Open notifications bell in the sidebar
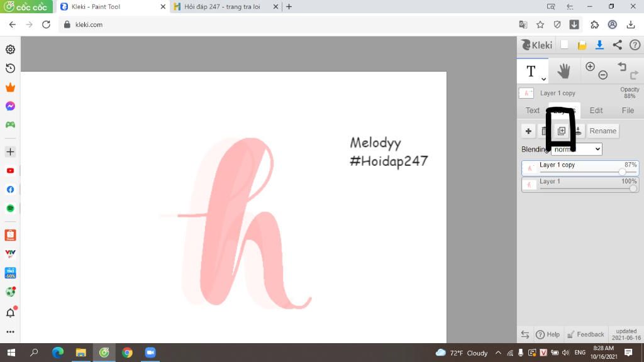Image resolution: width=644 pixels, height=362 pixels. [11, 312]
